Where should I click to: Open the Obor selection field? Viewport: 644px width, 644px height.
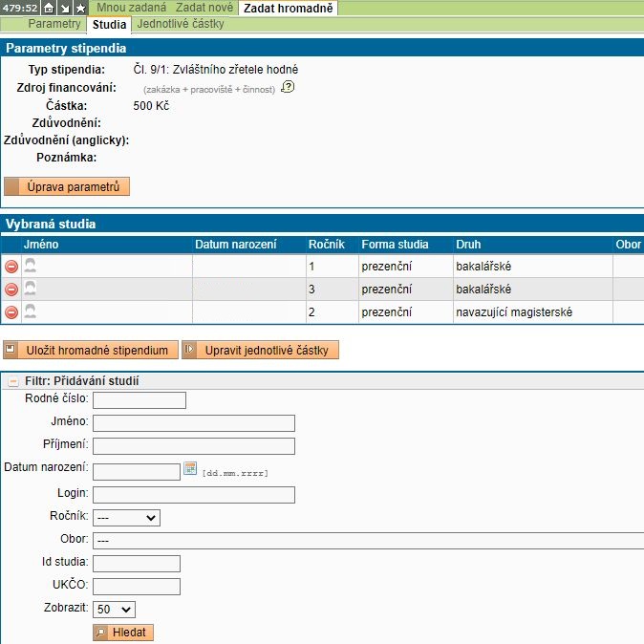tap(363, 541)
